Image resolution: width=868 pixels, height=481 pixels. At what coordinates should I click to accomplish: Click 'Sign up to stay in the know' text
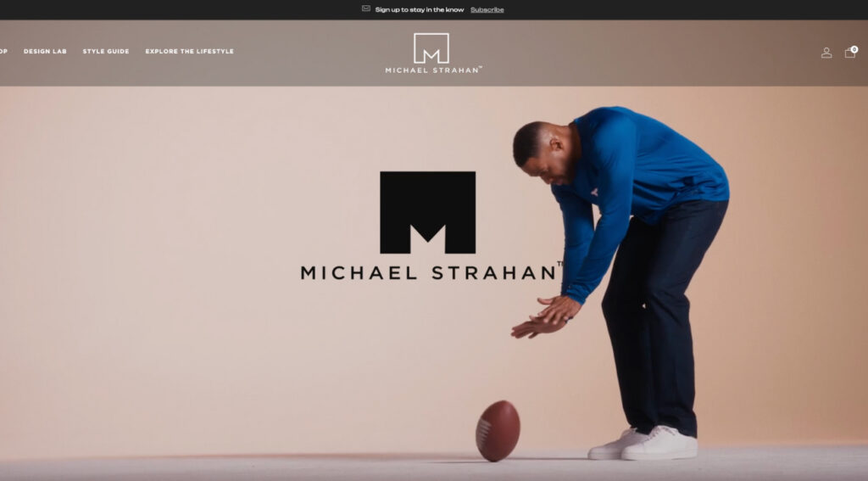419,9
